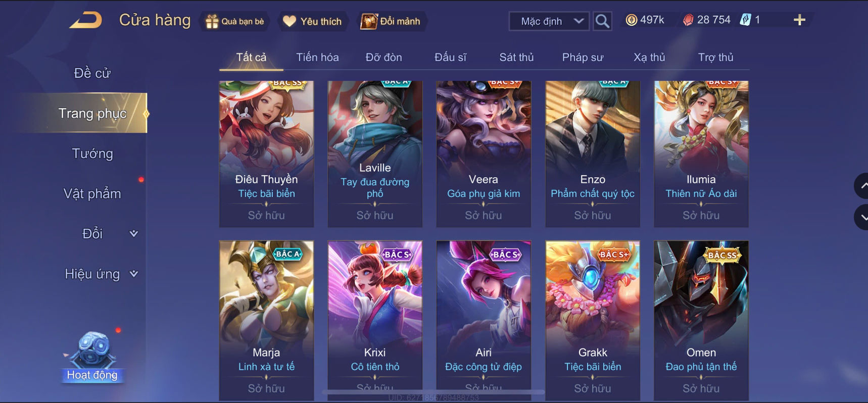Select the Omen Đao phủ tận thế skin

tap(701, 321)
